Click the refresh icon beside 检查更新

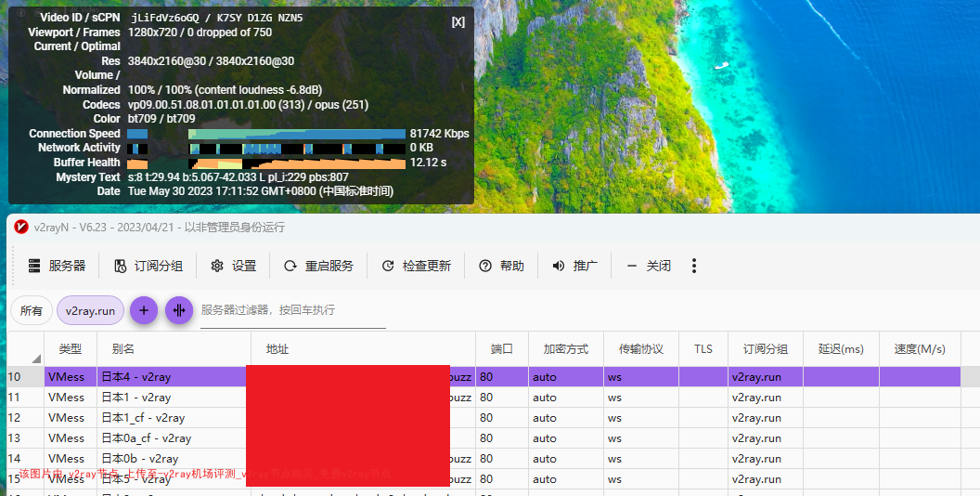388,266
